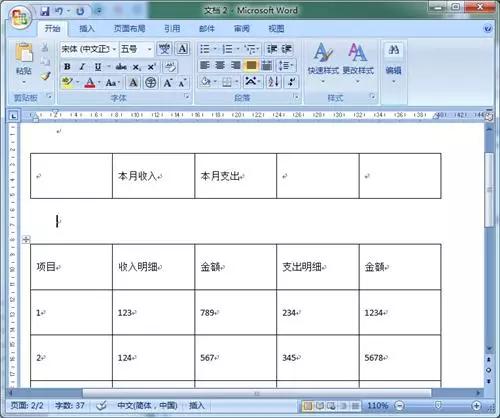Click the tab selector at ruler corner
The height and width of the screenshot is (418, 500).
pyautogui.click(x=13, y=116)
